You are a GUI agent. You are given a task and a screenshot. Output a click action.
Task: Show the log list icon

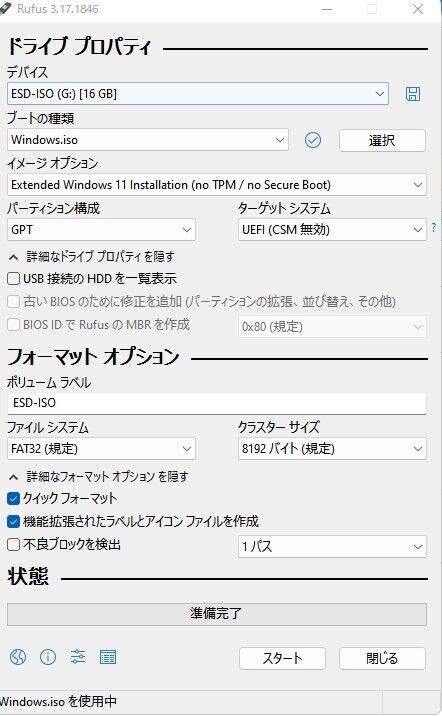108,658
